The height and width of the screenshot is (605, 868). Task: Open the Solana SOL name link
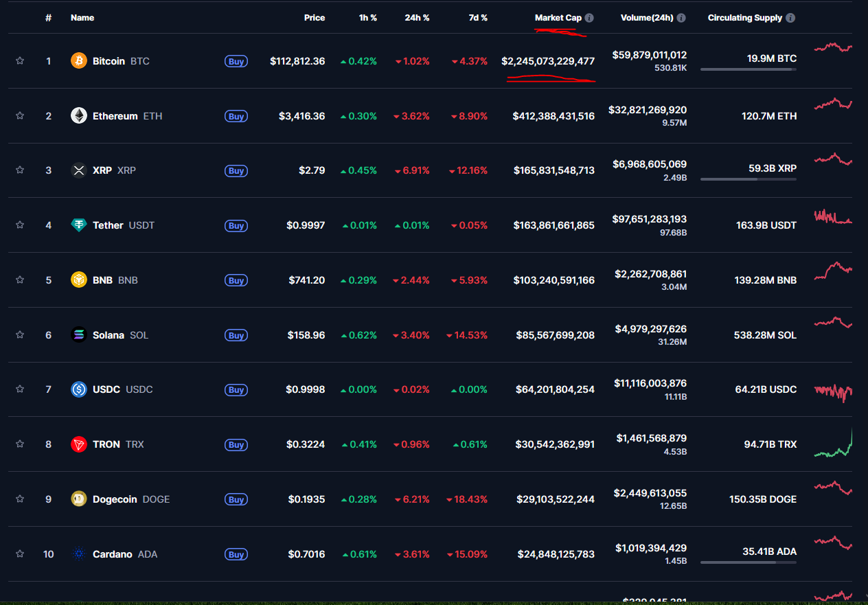point(121,335)
